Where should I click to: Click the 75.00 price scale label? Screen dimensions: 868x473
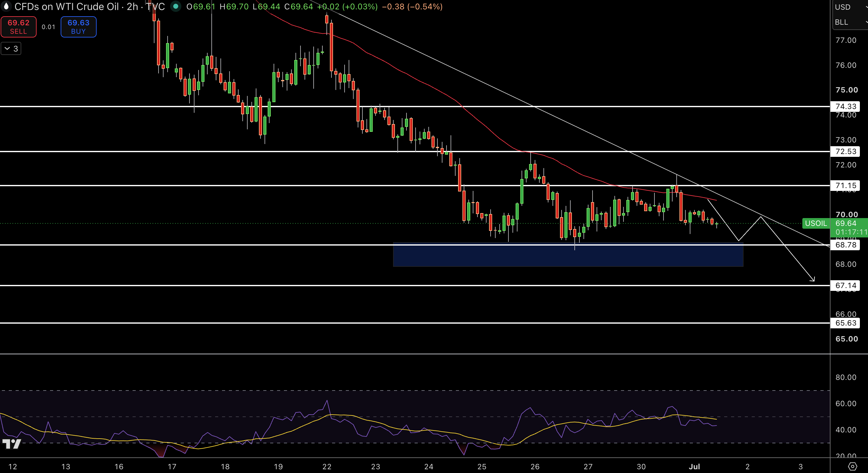click(846, 90)
